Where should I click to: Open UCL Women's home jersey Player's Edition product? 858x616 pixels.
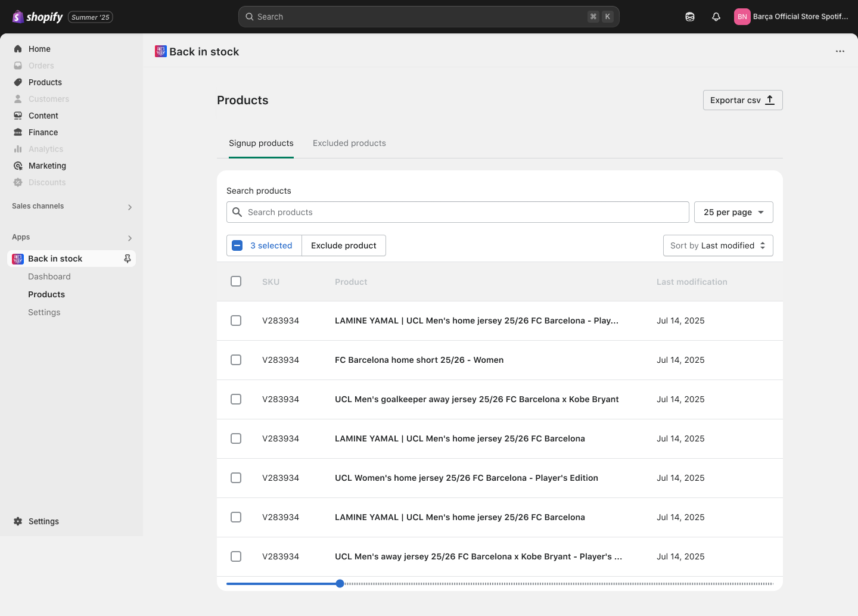[467, 478]
